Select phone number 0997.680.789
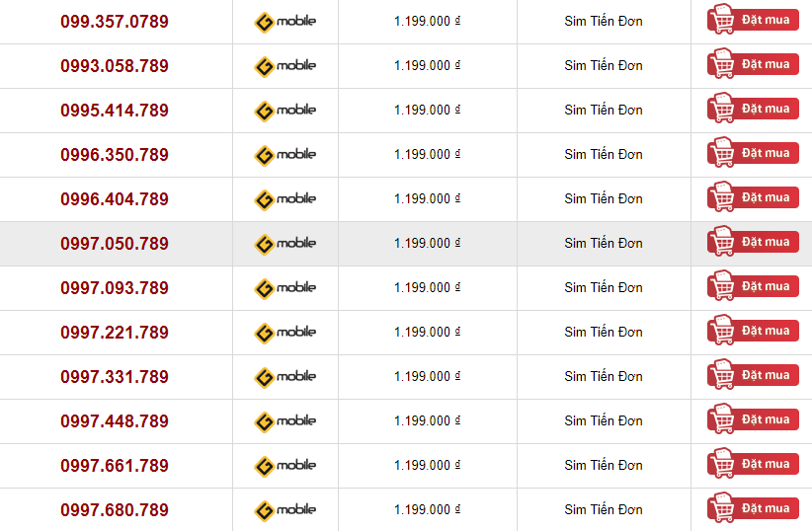Image resolution: width=812 pixels, height=531 pixels. tap(115, 510)
